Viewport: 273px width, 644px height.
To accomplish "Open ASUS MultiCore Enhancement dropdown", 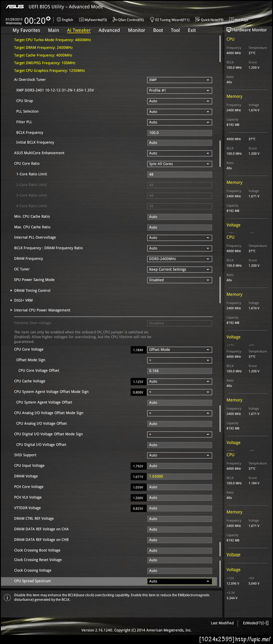I will pos(180,153).
